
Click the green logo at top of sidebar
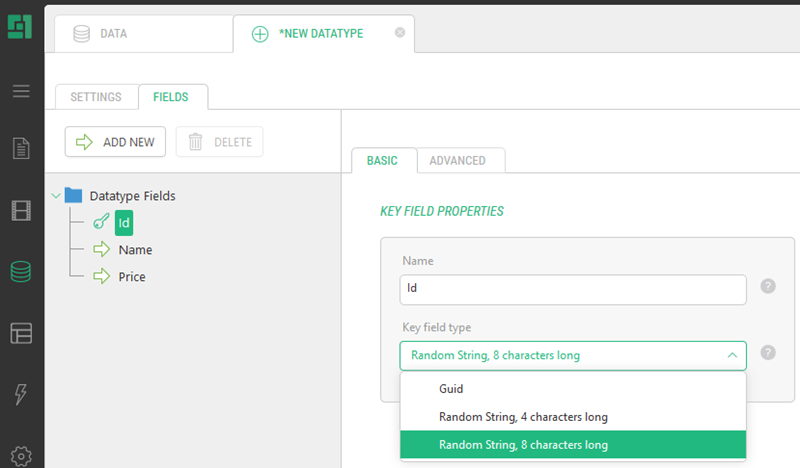(20, 27)
